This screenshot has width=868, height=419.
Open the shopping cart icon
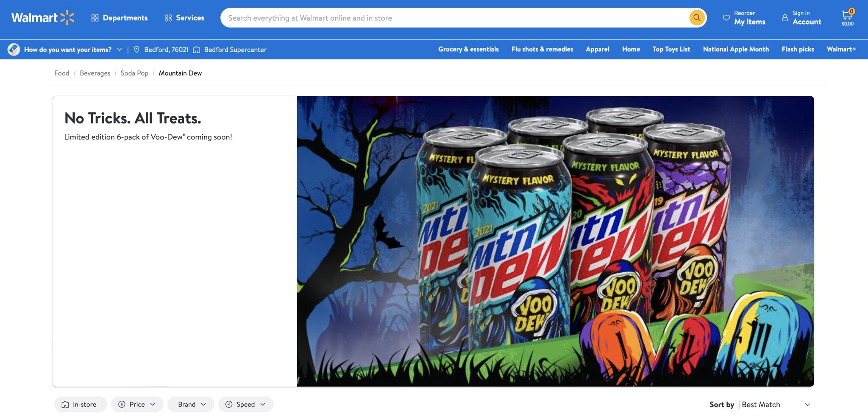pyautogui.click(x=848, y=17)
